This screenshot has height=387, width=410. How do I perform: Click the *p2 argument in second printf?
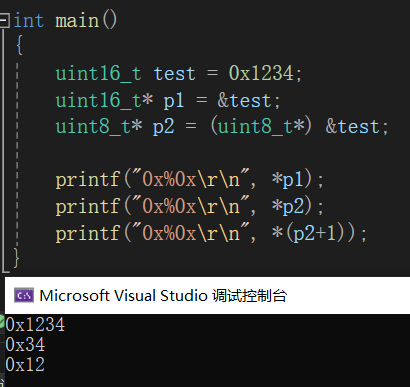(288, 206)
